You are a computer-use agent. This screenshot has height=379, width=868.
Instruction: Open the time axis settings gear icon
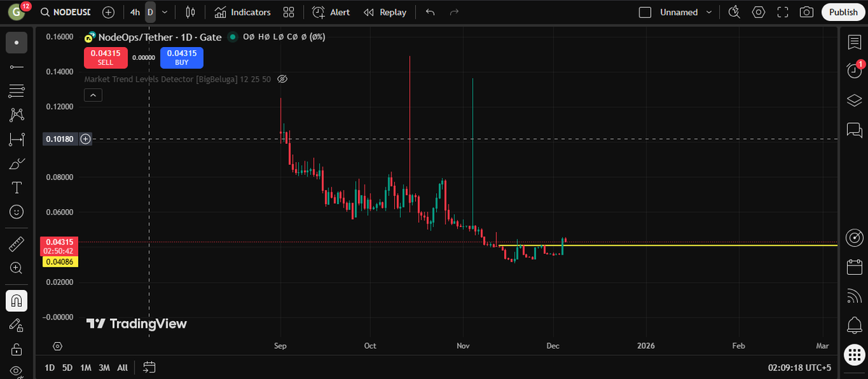pyautogui.click(x=57, y=346)
